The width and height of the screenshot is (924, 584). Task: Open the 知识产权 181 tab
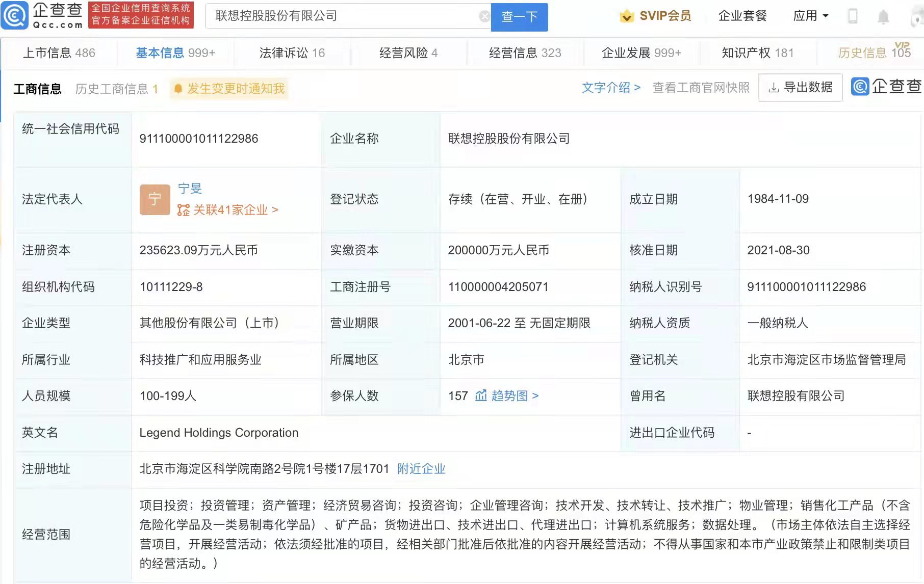[758, 53]
